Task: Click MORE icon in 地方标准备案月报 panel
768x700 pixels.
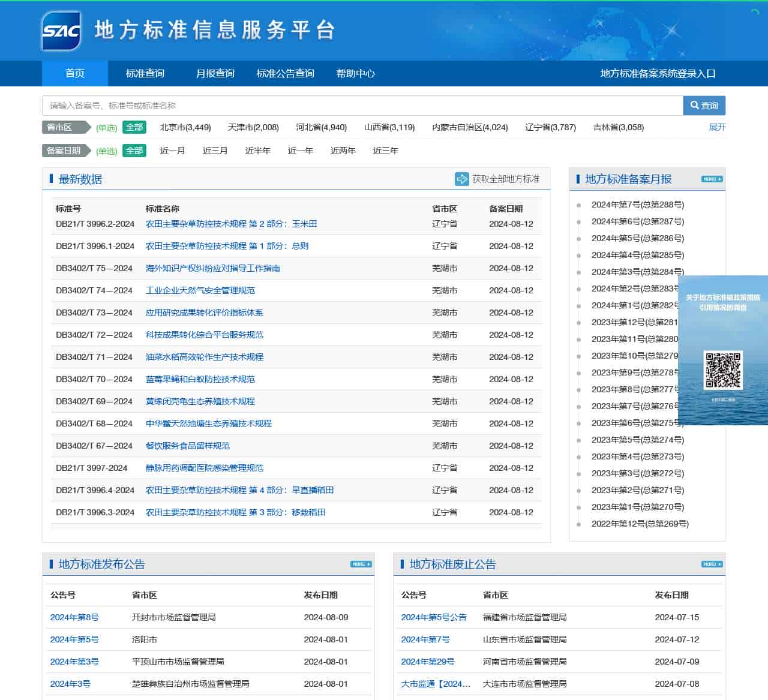Action: (712, 179)
